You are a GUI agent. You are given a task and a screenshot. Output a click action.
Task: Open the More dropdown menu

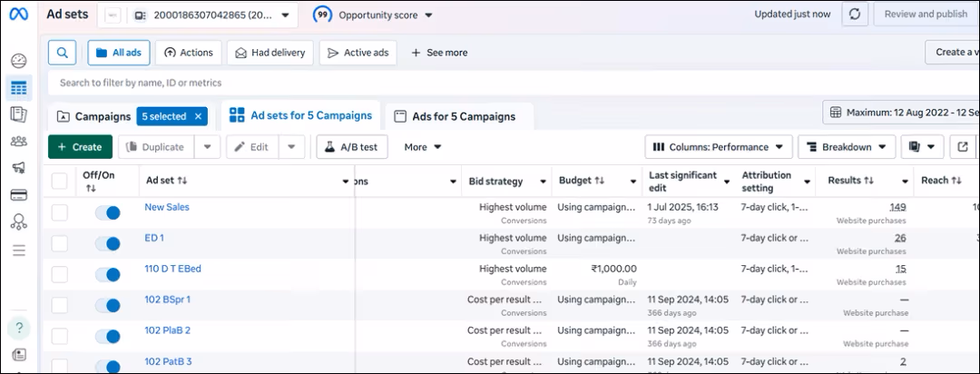(423, 147)
